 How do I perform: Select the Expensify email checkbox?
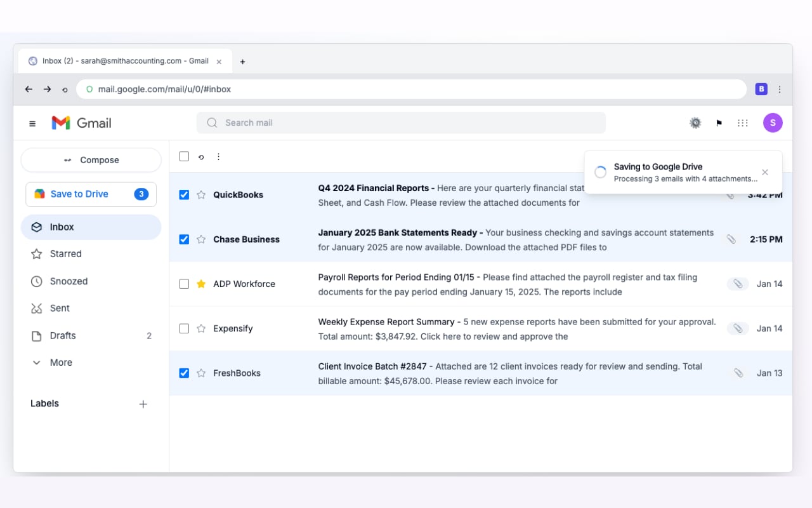coord(184,328)
